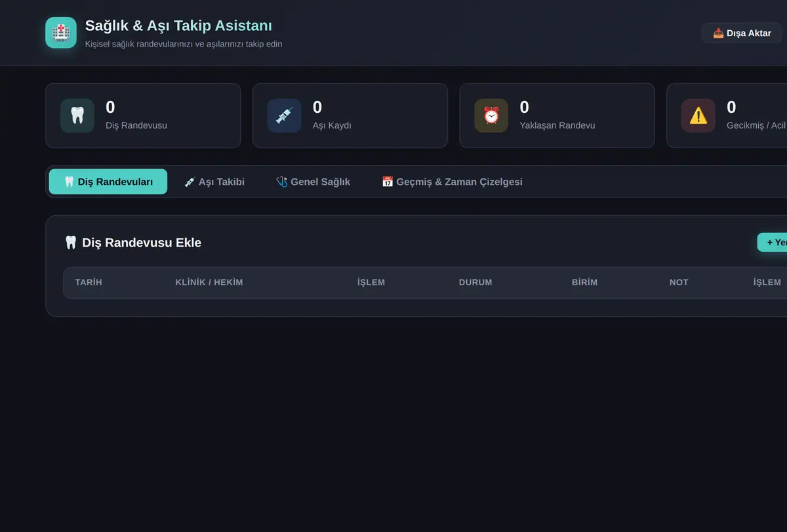
Task: Export data with Dışa Aktar button
Action: tap(742, 33)
